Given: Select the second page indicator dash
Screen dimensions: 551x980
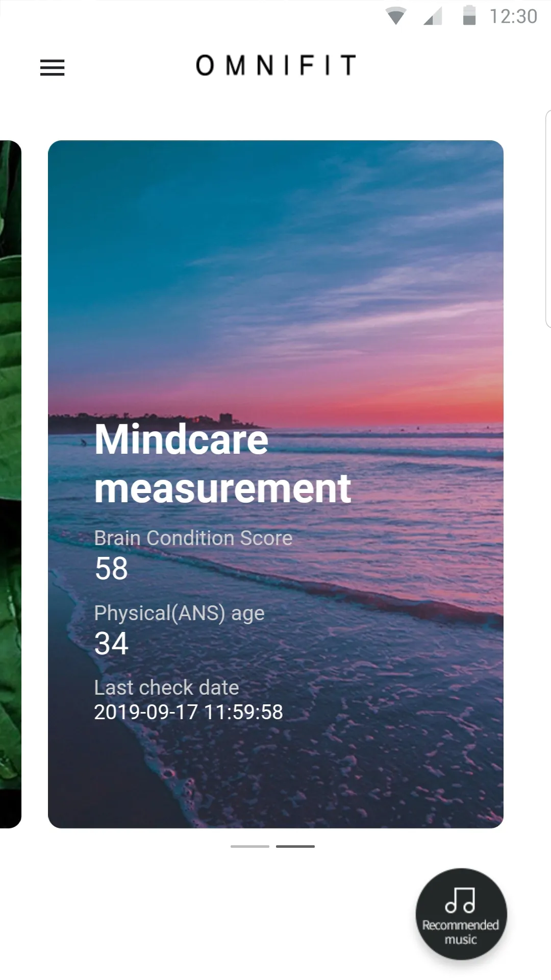Looking at the screenshot, I should pyautogui.click(x=295, y=846).
